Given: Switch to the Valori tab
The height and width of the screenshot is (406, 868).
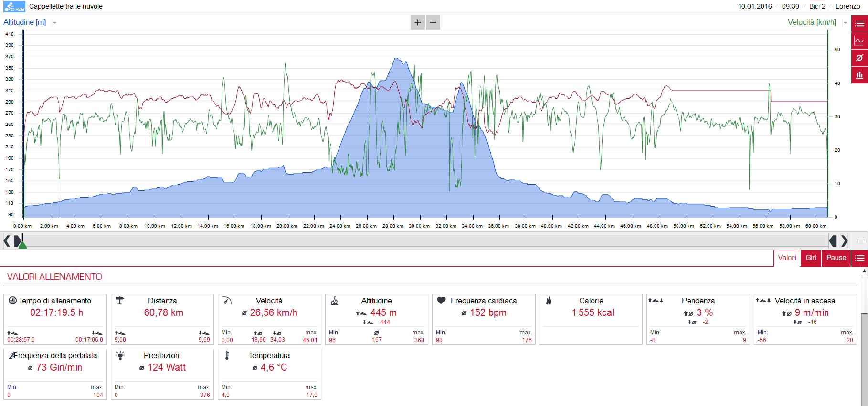Looking at the screenshot, I should click(x=787, y=258).
